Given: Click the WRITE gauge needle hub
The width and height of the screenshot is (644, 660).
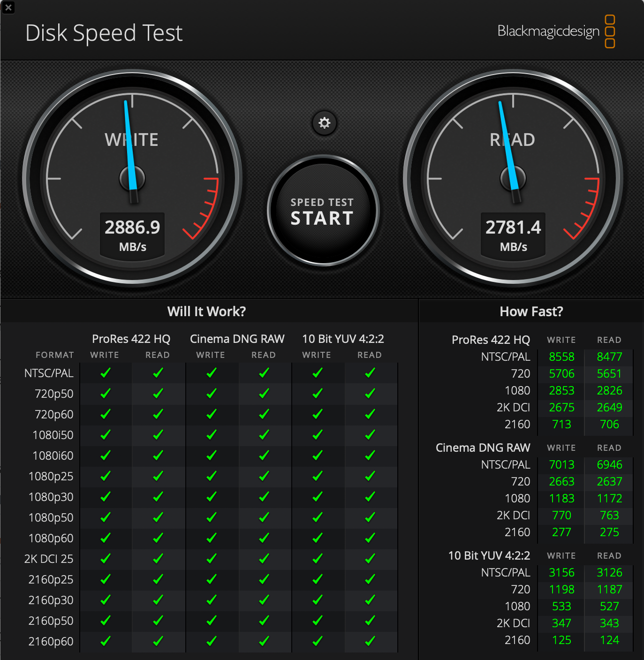Looking at the screenshot, I should [x=132, y=179].
